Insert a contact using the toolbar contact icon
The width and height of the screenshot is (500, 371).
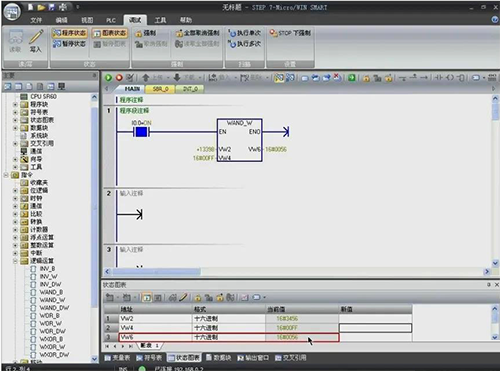point(438,78)
